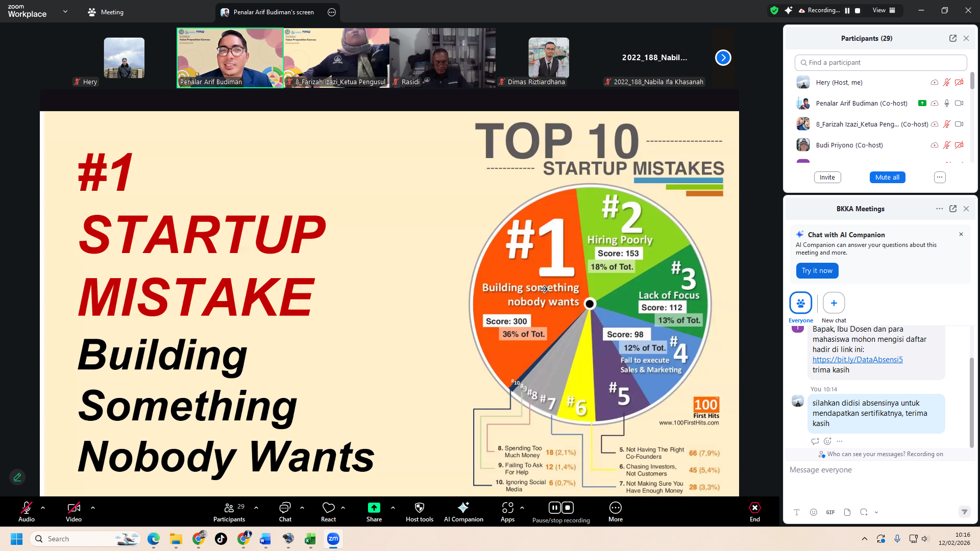Expand the Audio options arrow
Screen dimensions: 980x551
click(43, 508)
